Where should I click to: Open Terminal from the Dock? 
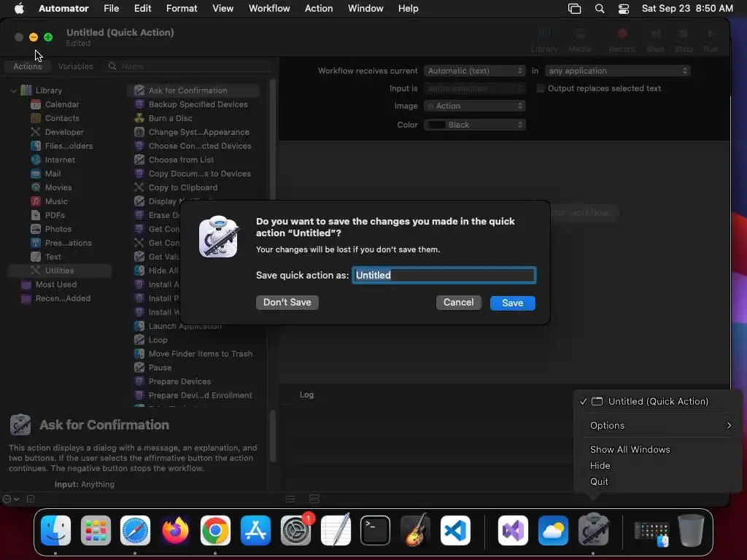(376, 530)
